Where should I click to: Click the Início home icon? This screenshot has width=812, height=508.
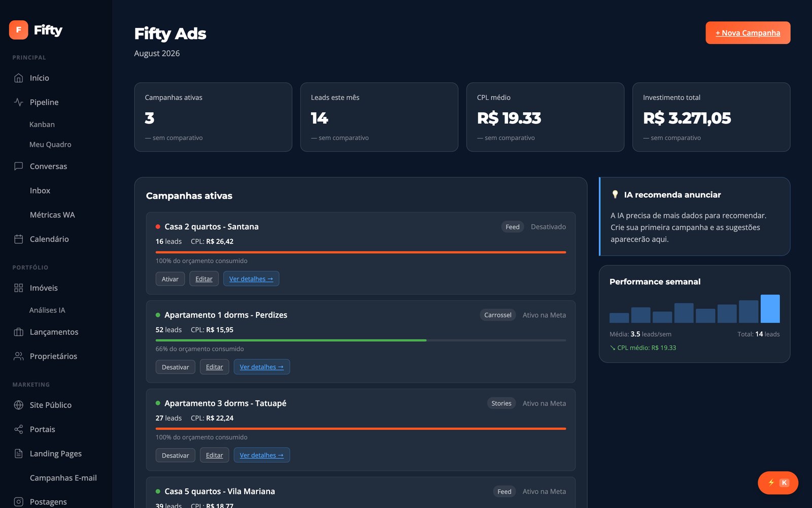19,78
